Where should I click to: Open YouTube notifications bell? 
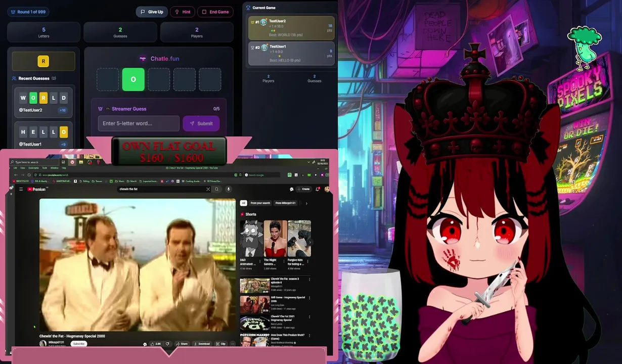click(x=318, y=189)
